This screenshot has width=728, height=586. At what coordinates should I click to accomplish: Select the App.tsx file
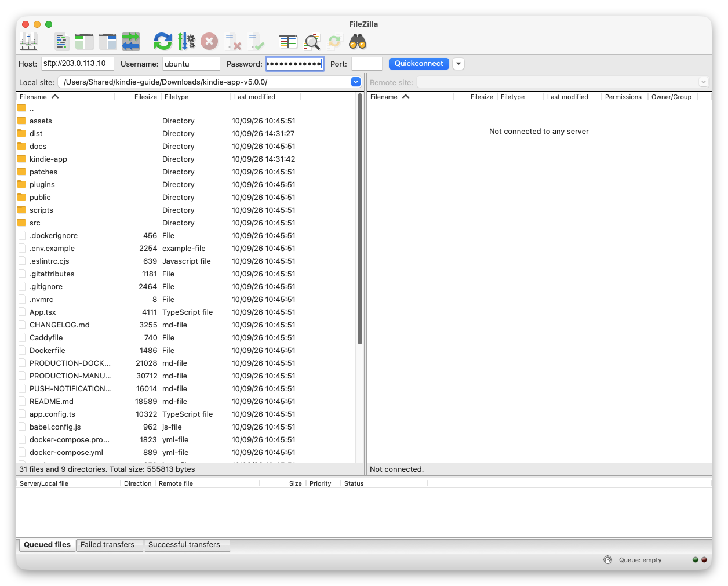pyautogui.click(x=185, y=312)
